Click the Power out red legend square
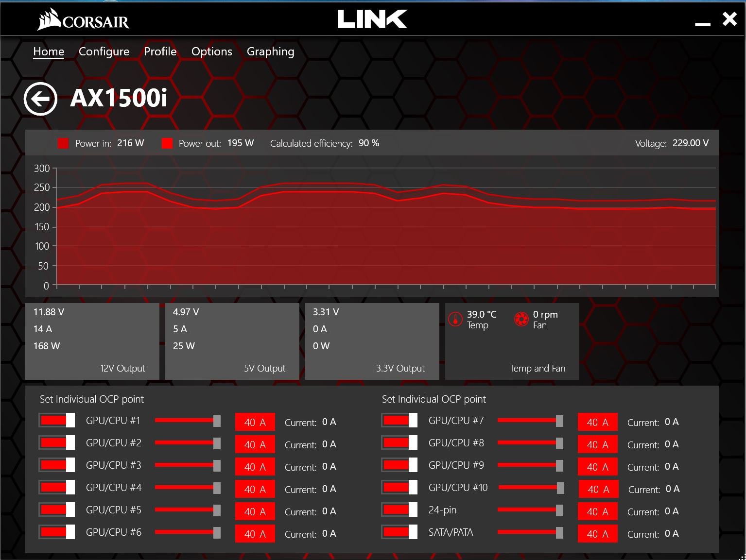This screenshot has width=746, height=560. click(x=167, y=143)
